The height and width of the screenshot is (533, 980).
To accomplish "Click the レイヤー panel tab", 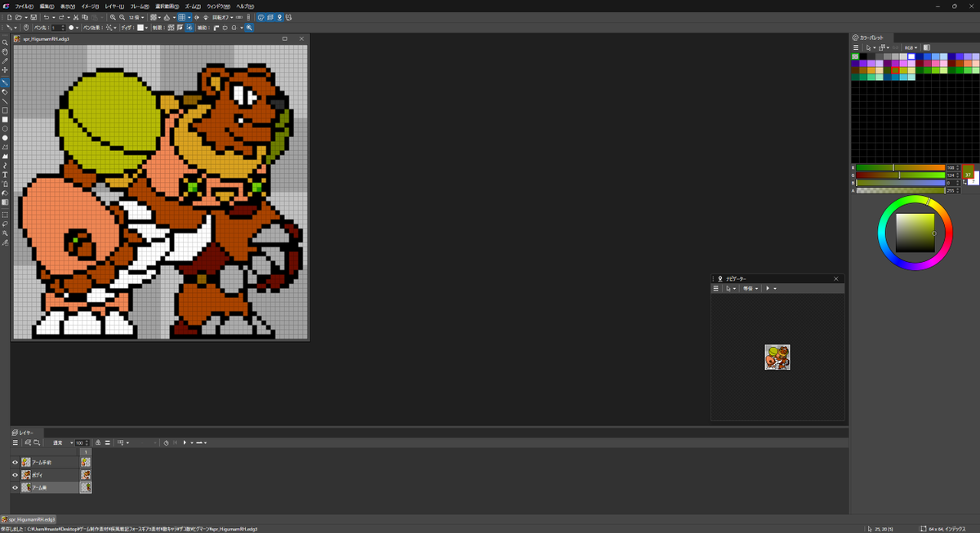I will 27,433.
